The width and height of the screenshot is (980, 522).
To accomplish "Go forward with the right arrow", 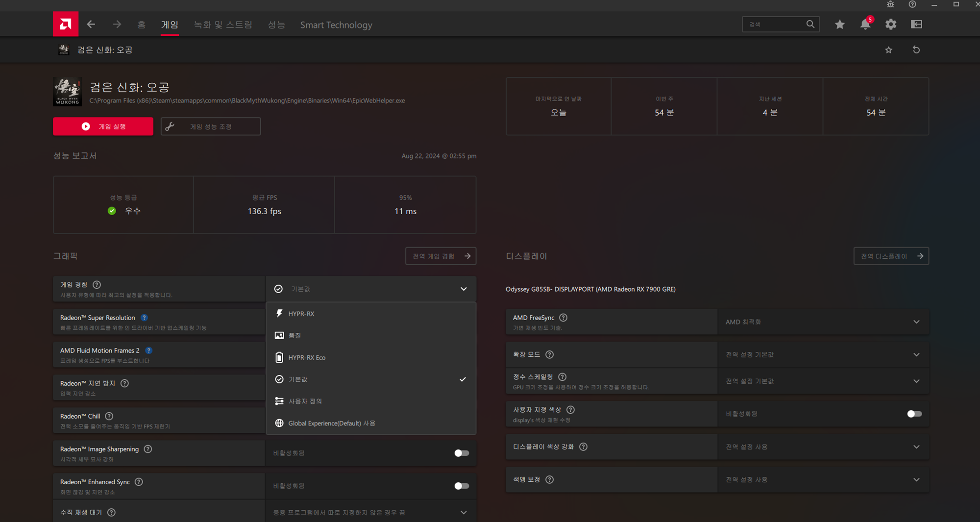I will coord(117,24).
